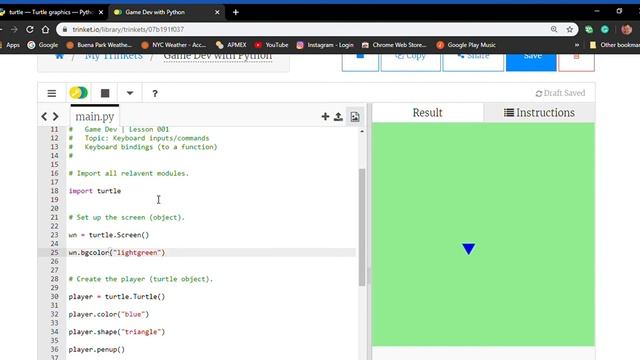
Task: Click the green extension icon in toolbar
Action: 589,29
